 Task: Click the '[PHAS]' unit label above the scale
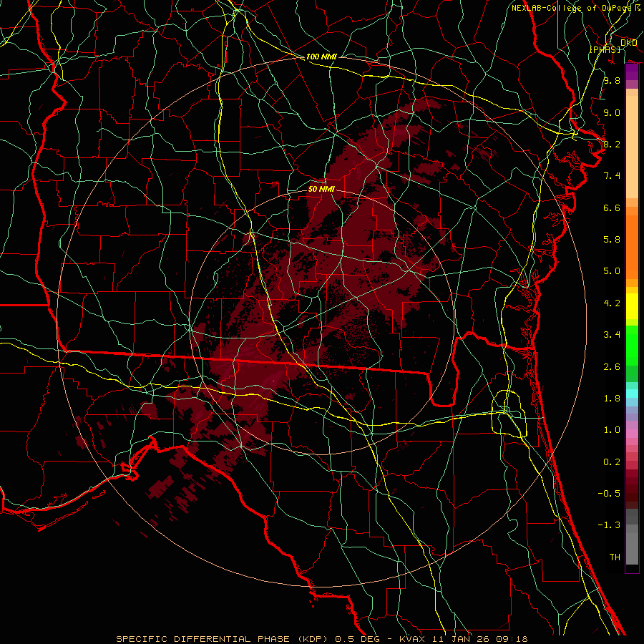click(x=605, y=49)
